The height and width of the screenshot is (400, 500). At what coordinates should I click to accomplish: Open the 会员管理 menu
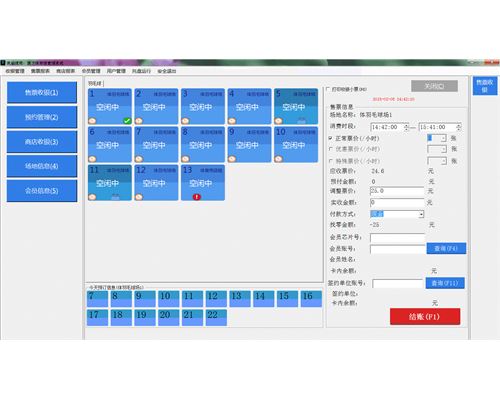tap(91, 71)
